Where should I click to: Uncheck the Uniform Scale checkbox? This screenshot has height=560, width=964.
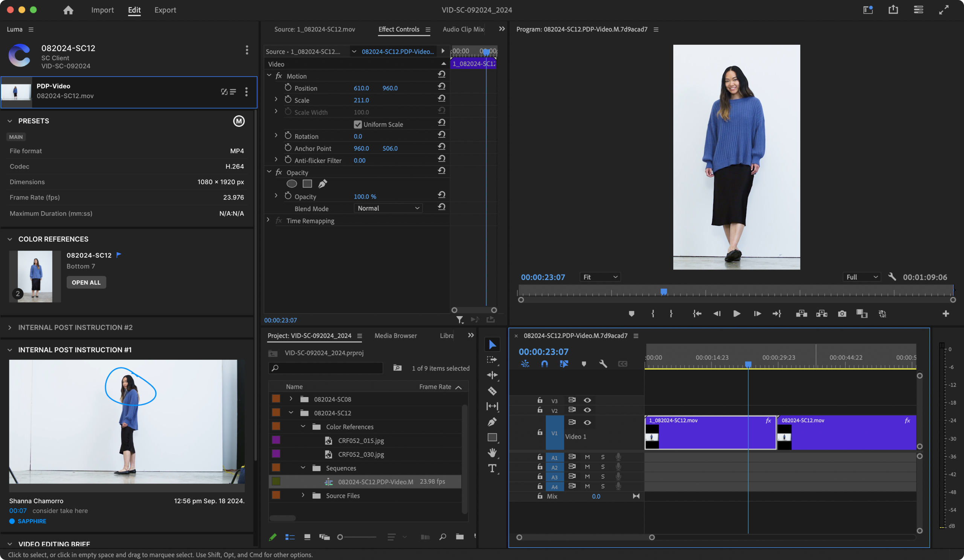357,124
